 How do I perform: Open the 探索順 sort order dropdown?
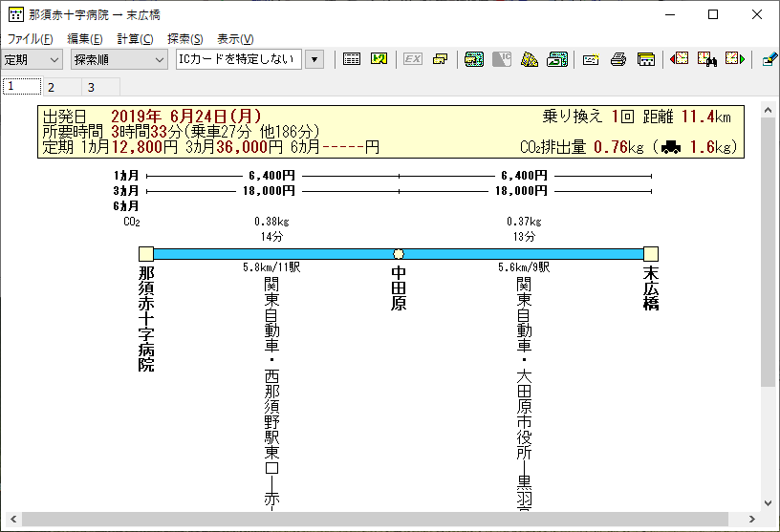[x=119, y=59]
